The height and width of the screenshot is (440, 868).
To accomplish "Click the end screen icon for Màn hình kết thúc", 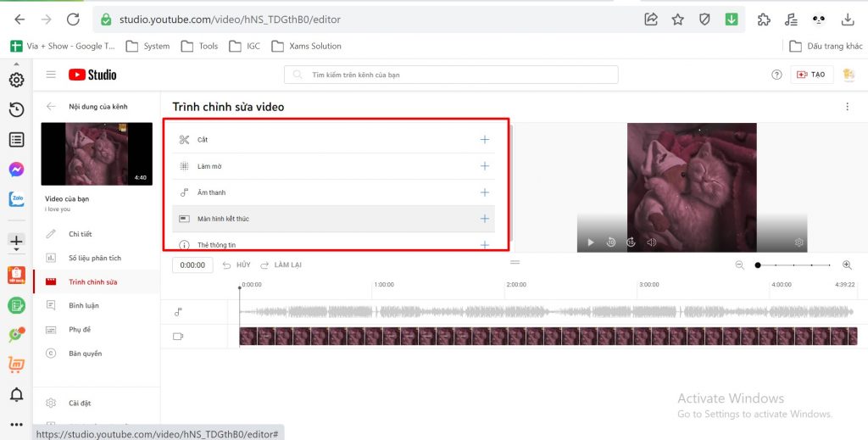I will click(184, 220).
